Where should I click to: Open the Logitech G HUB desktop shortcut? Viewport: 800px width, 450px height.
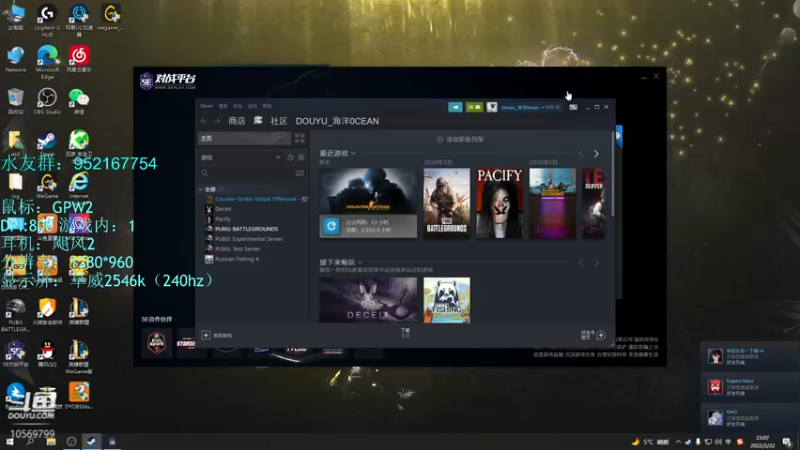point(47,19)
